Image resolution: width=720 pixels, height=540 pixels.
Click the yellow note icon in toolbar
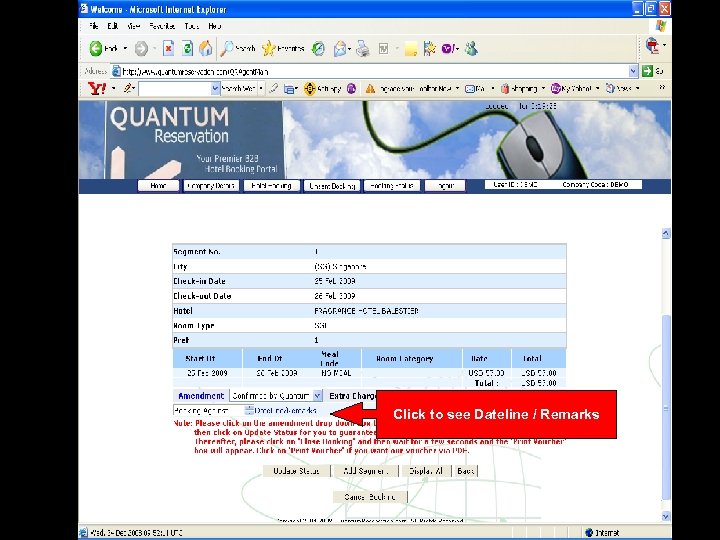[411, 49]
